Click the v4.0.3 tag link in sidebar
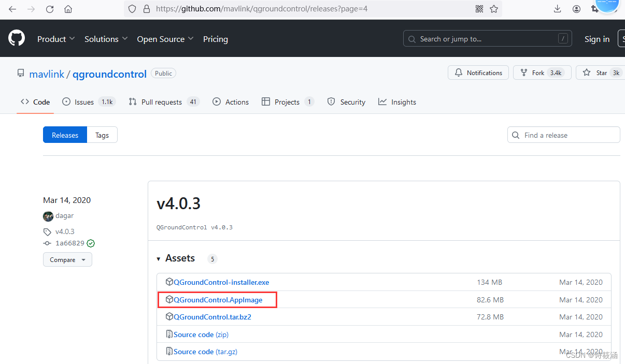This screenshot has width=625, height=364. pos(65,232)
